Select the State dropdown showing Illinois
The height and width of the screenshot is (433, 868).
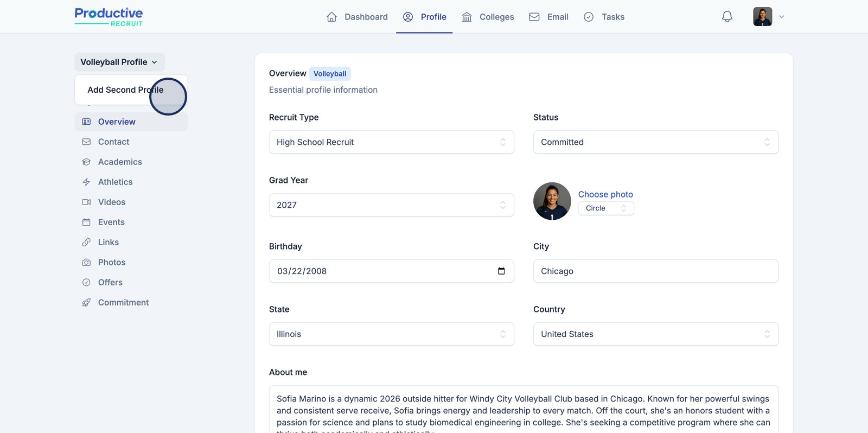tap(391, 334)
